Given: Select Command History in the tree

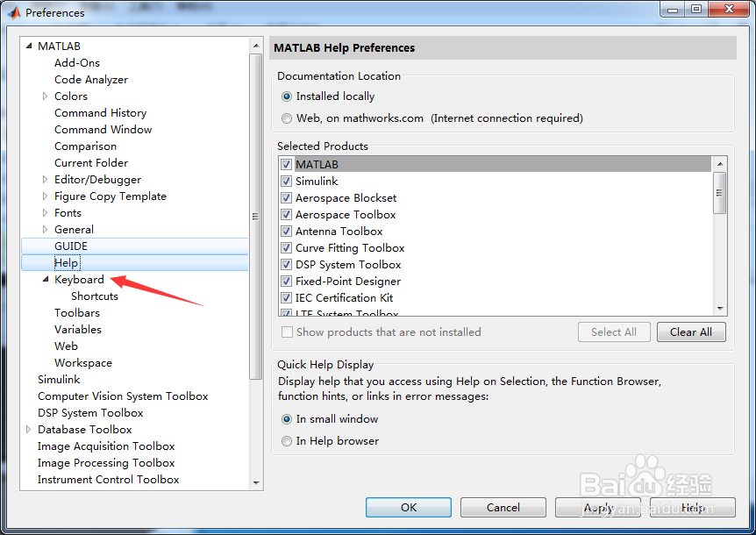Looking at the screenshot, I should (x=100, y=113).
